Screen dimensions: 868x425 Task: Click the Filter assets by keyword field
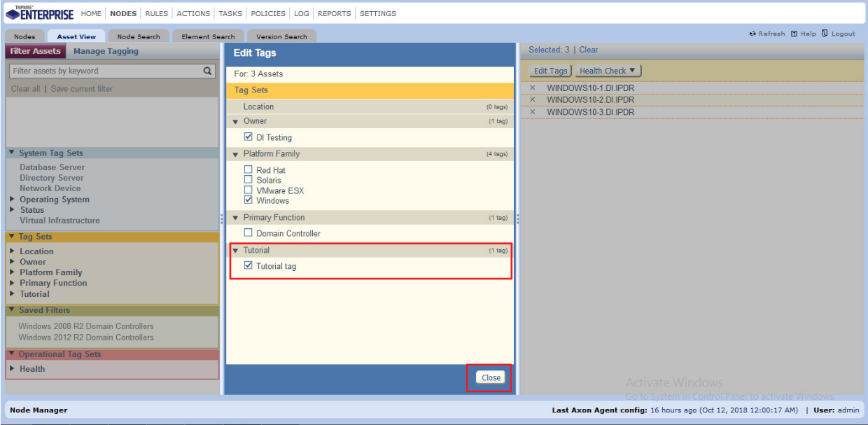click(105, 71)
